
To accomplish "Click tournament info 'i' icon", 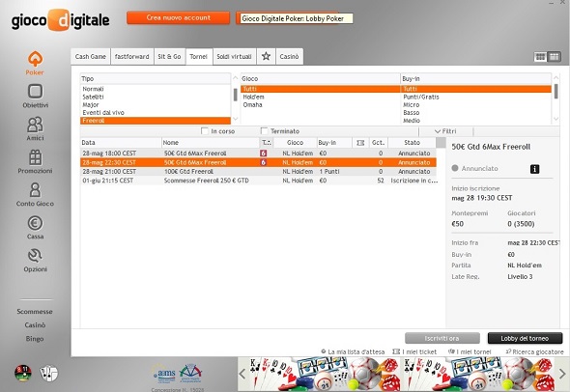I will [x=534, y=169].
